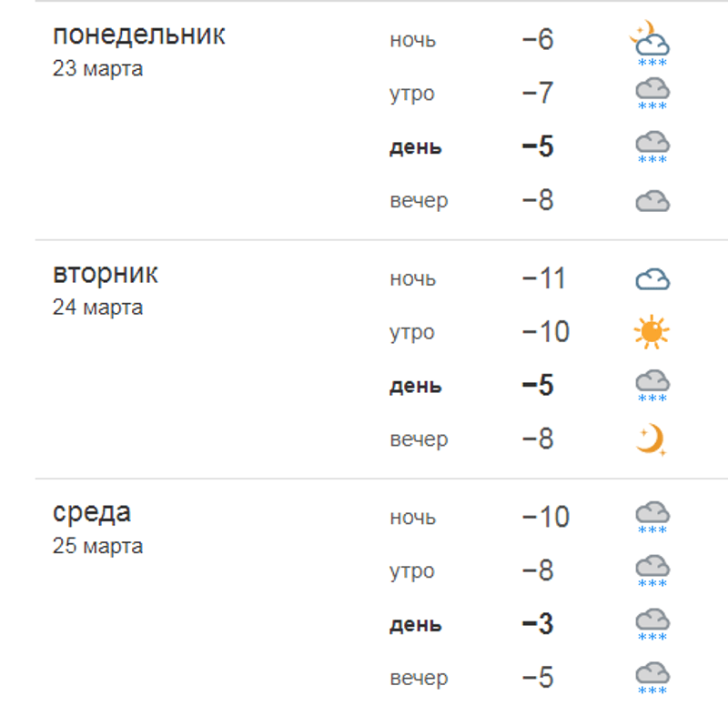Viewport: 728px width, 706px height.
Task: Click Tuesday night outlined cloud icon
Action: coord(652,279)
